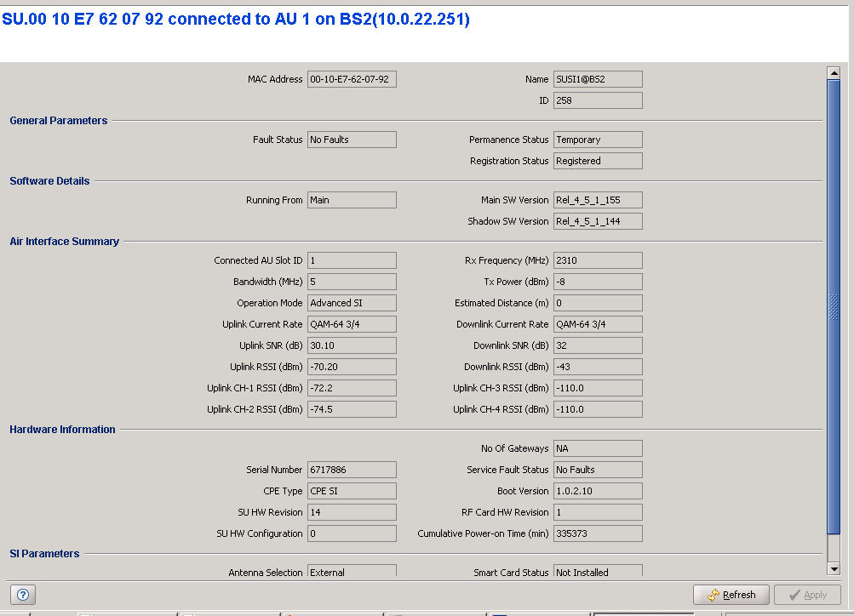Click the Name field showing SUSI1@BS2

(x=598, y=79)
